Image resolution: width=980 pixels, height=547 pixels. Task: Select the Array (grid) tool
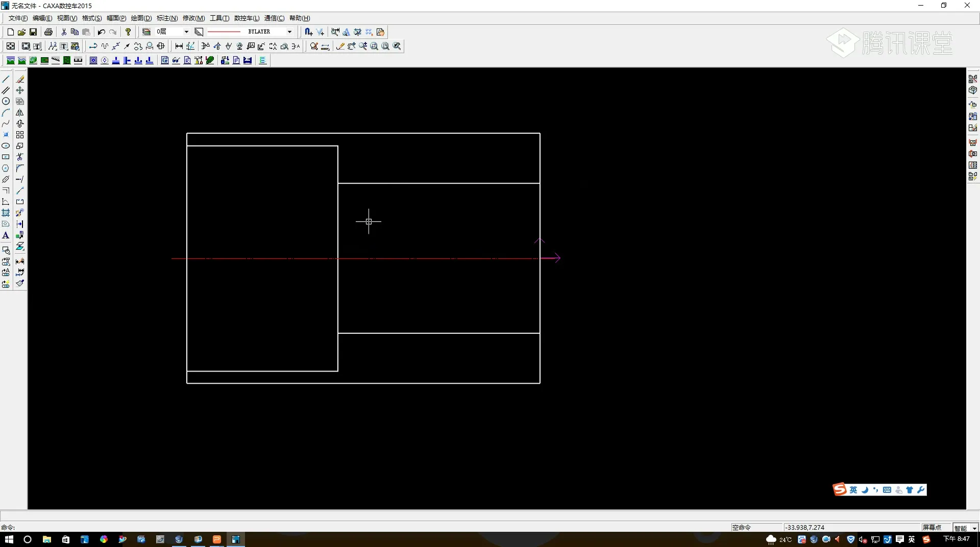click(x=20, y=135)
